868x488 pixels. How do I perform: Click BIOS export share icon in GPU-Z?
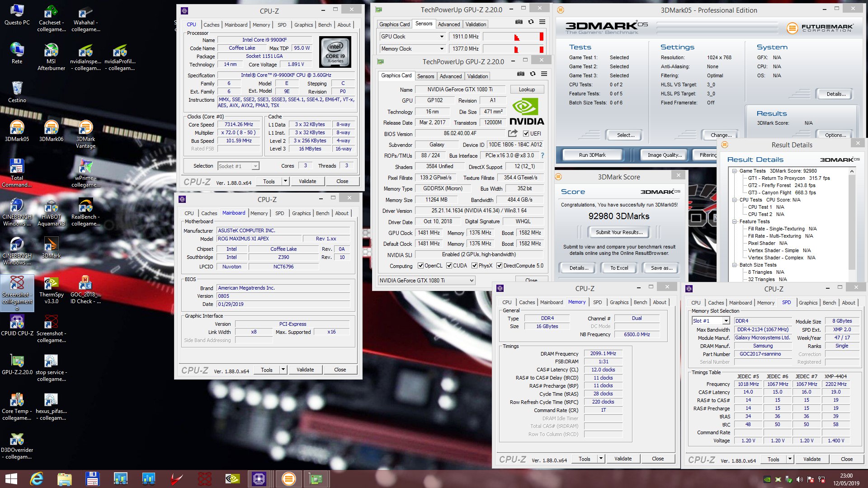[513, 133]
